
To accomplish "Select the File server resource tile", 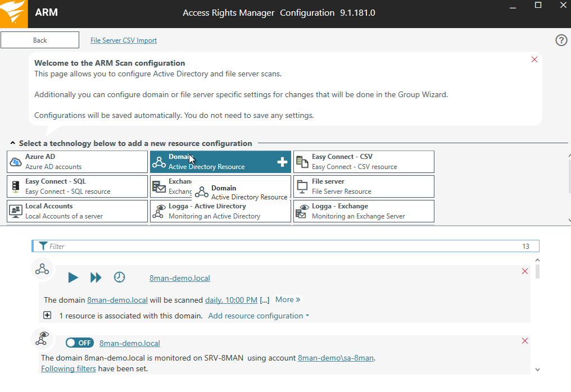I will click(x=364, y=186).
